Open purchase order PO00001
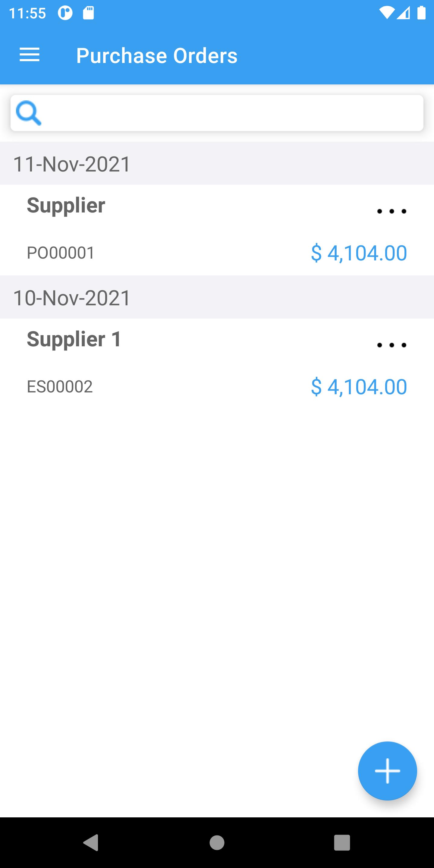This screenshot has width=434, height=868. click(x=61, y=253)
